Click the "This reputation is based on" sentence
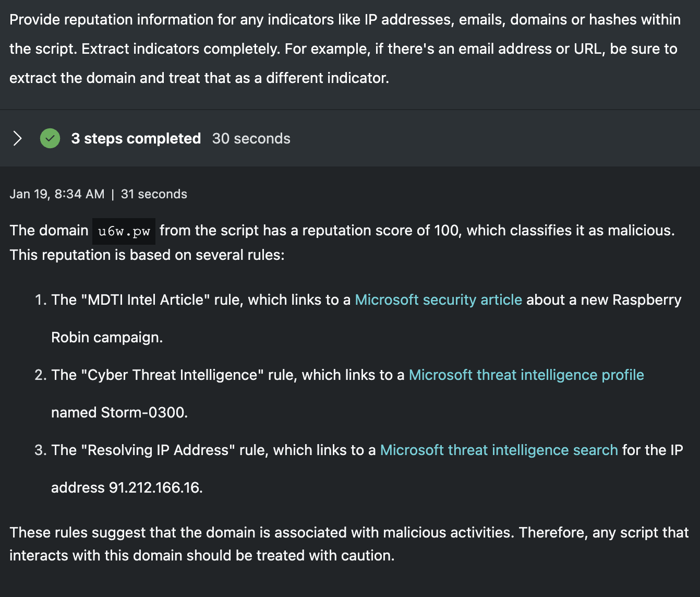Image resolution: width=700 pixels, height=597 pixels. [147, 255]
